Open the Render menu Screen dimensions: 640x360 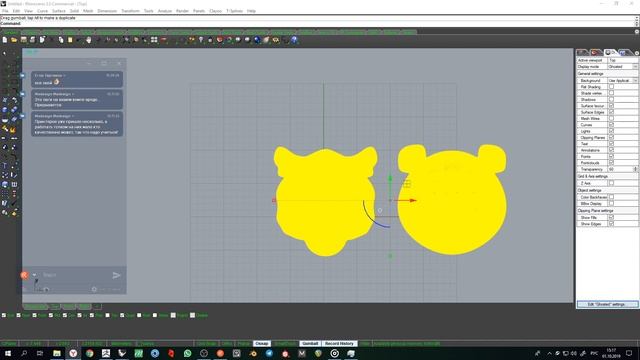tap(182, 11)
